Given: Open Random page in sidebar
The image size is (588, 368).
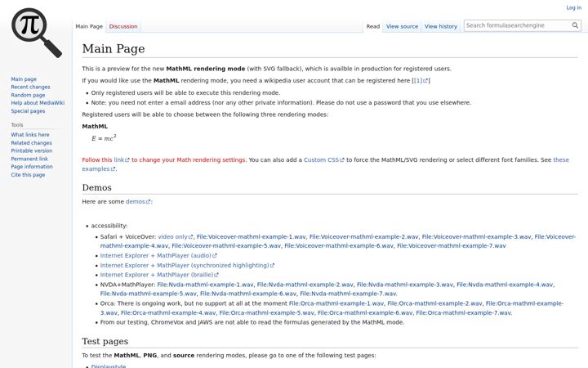Looking at the screenshot, I should [28, 95].
